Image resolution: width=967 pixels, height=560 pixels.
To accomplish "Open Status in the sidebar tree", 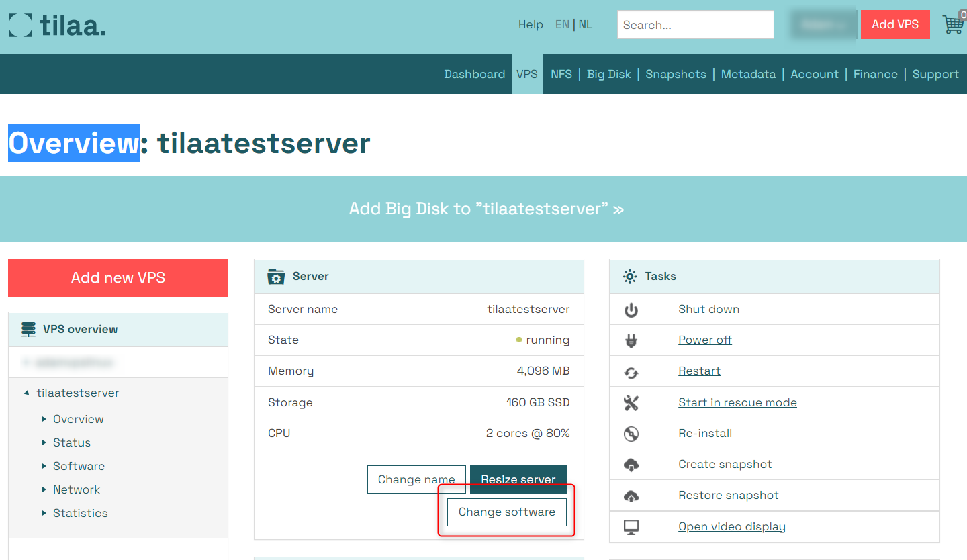I will point(72,442).
